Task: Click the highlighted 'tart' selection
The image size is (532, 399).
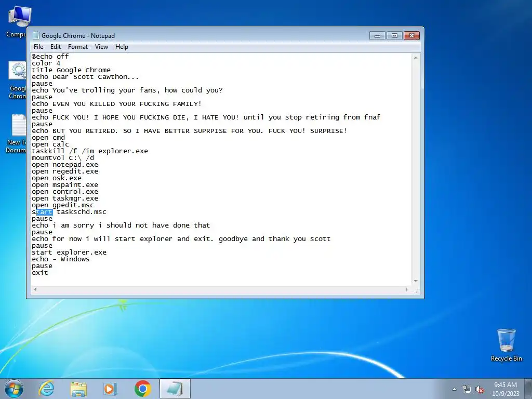Action: 45,212
